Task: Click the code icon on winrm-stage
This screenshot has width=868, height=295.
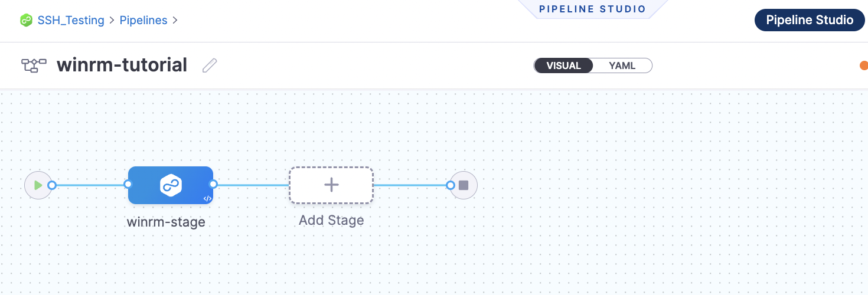Action: pyautogui.click(x=207, y=199)
